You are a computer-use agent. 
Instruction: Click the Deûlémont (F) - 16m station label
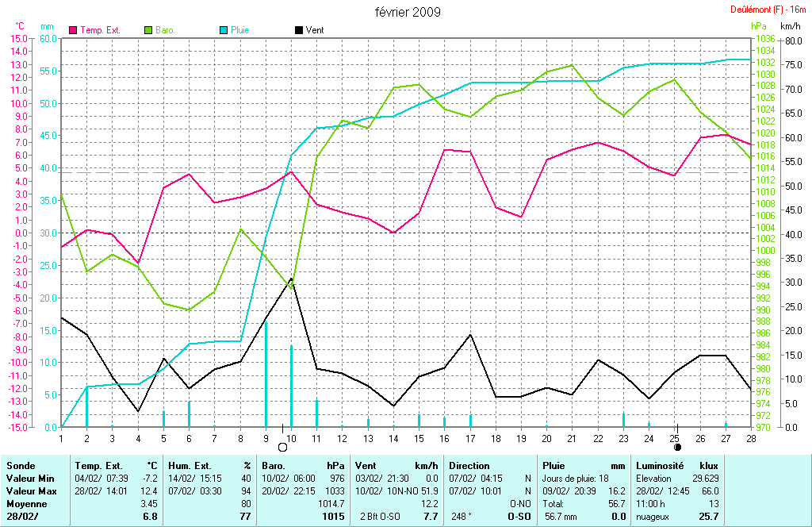(768, 10)
